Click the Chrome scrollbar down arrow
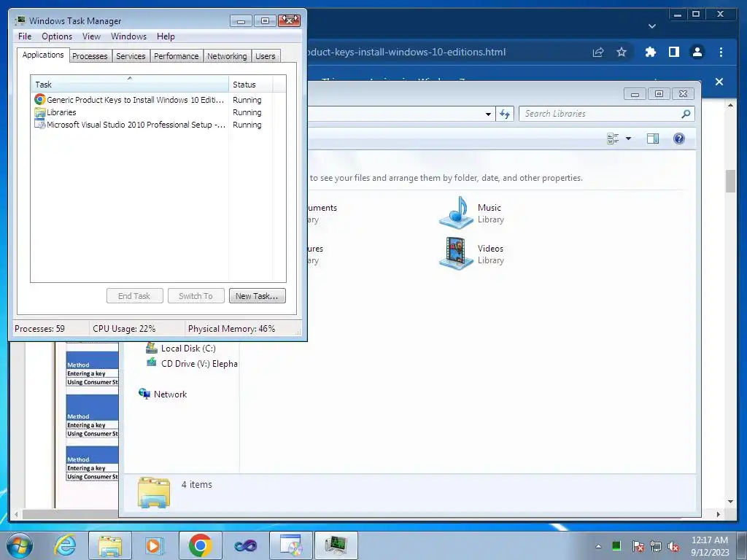Screen dimensions: 747x560 pyautogui.click(x=730, y=502)
